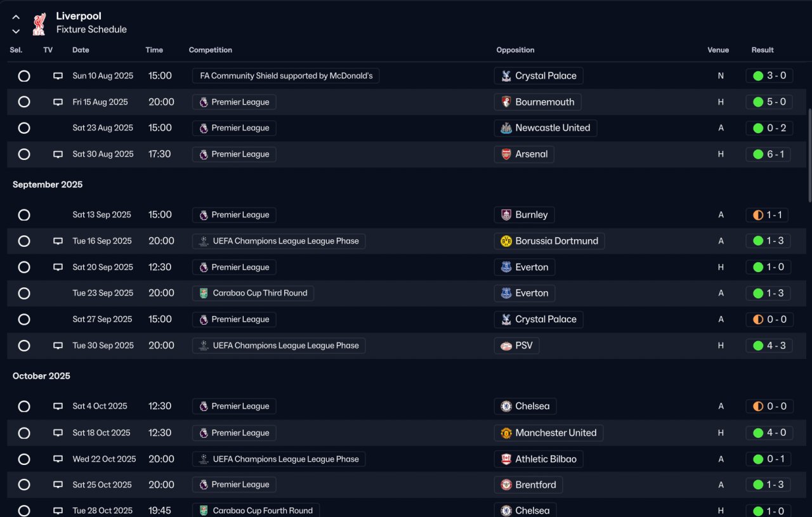The image size is (812, 517).
Task: Open the 3 - 0 result against Crystal Palace
Action: point(769,76)
